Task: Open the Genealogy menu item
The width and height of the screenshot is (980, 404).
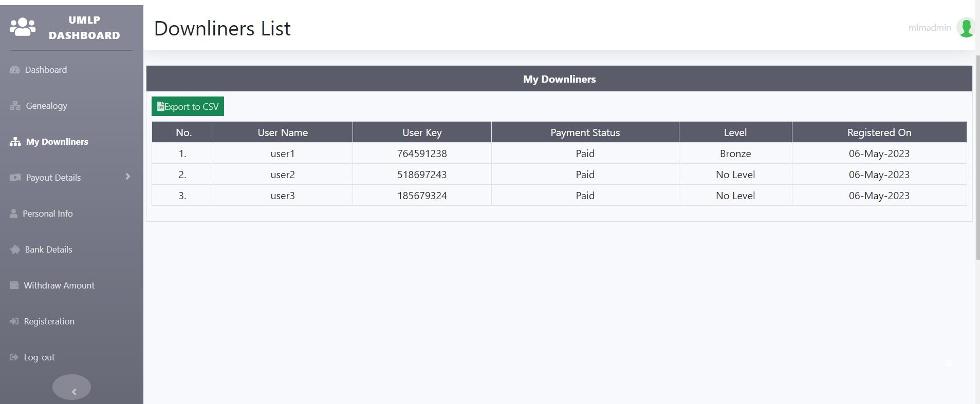Action: point(46,106)
